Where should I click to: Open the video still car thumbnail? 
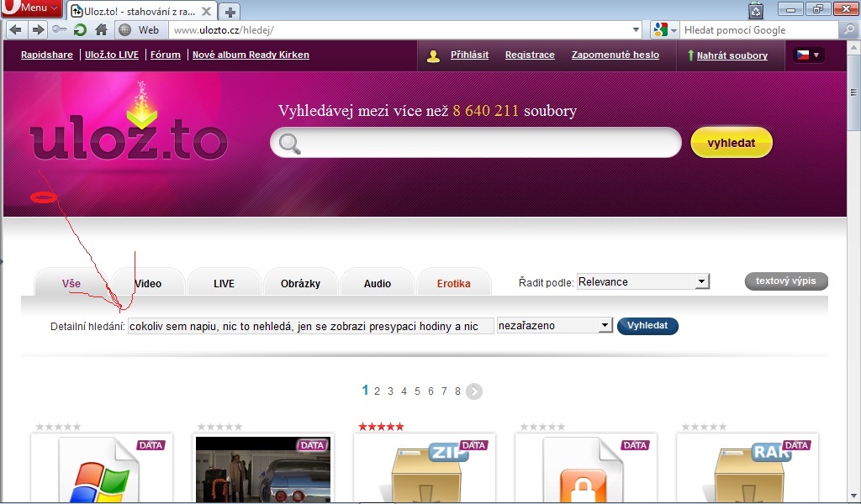click(263, 470)
